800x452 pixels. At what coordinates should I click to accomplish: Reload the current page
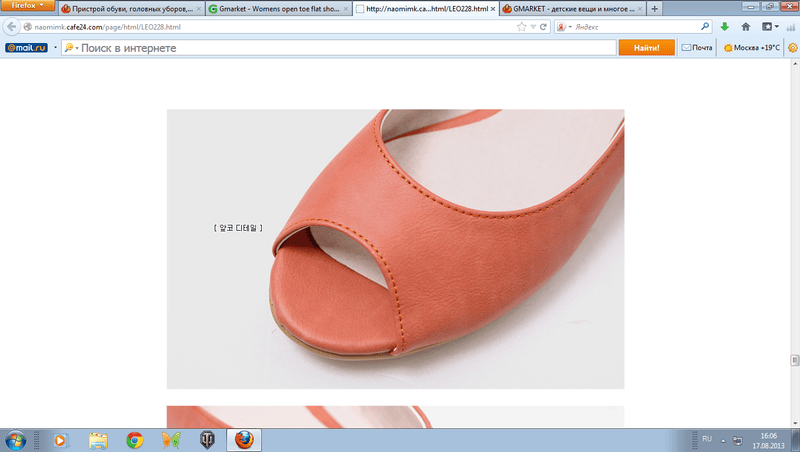pyautogui.click(x=543, y=27)
